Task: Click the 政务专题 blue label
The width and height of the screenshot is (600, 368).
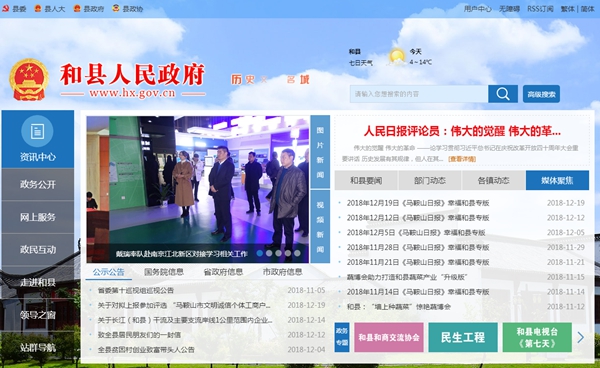Action: click(x=342, y=337)
